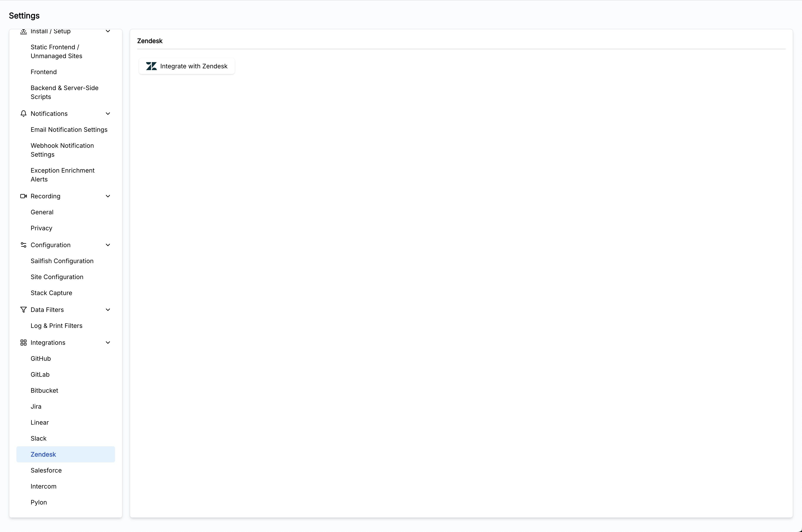The width and height of the screenshot is (802, 532).
Task: Click the Data Filters funnel icon
Action: (x=24, y=310)
